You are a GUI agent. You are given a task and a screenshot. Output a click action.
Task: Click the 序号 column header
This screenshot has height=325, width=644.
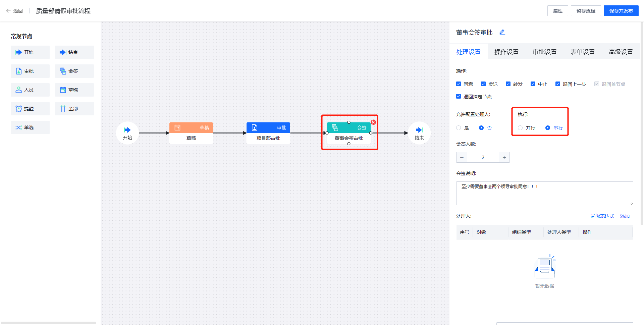465,232
